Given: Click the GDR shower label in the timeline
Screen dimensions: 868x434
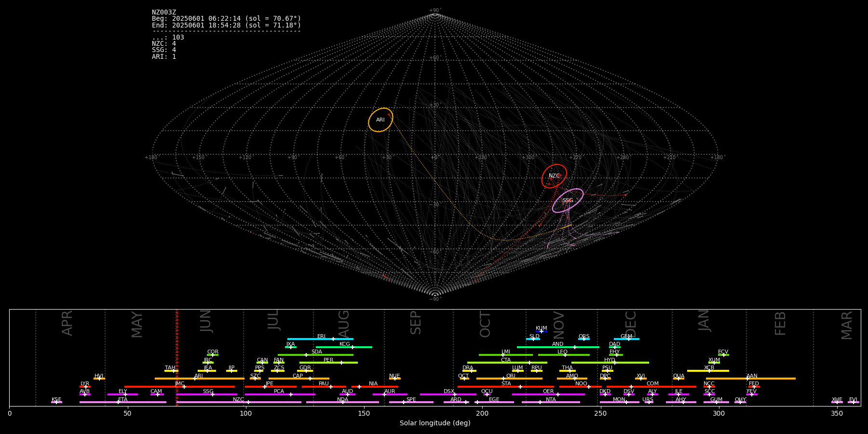Looking at the screenshot, I should [305, 368].
